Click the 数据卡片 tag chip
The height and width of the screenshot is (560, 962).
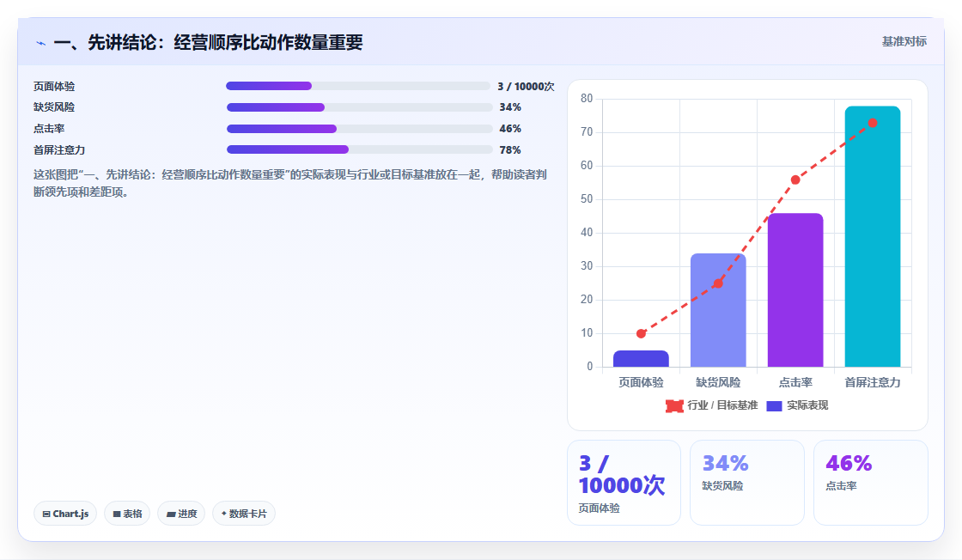[x=244, y=514]
